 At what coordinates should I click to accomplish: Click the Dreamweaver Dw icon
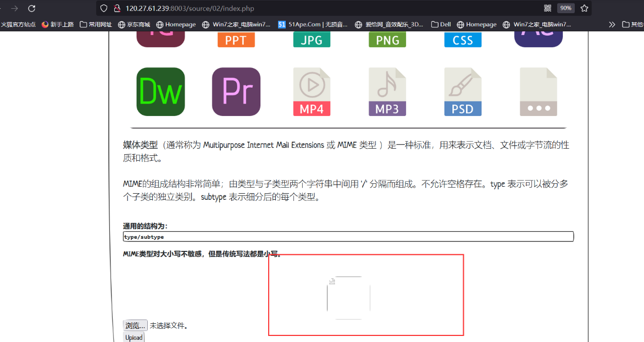160,92
